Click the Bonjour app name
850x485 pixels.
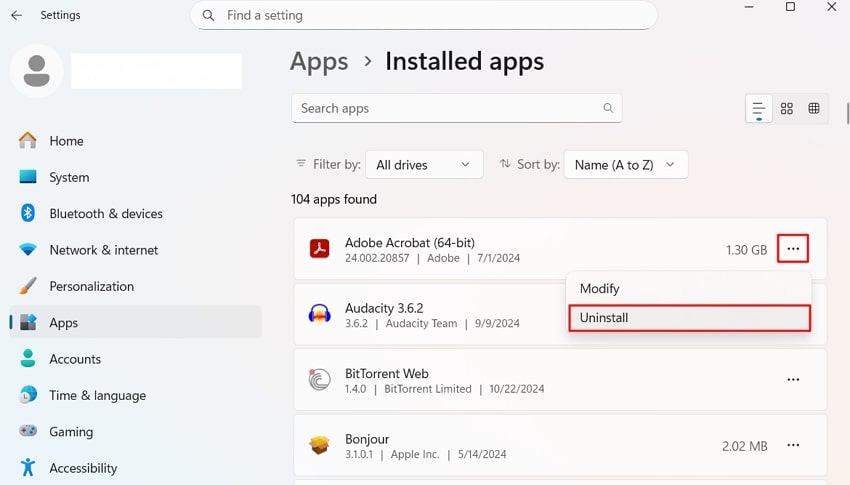(x=367, y=439)
